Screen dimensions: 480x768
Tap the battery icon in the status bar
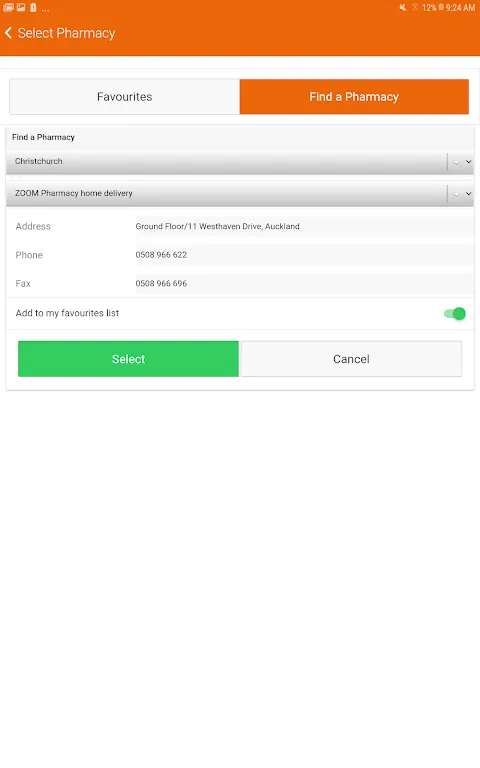click(x=441, y=7)
